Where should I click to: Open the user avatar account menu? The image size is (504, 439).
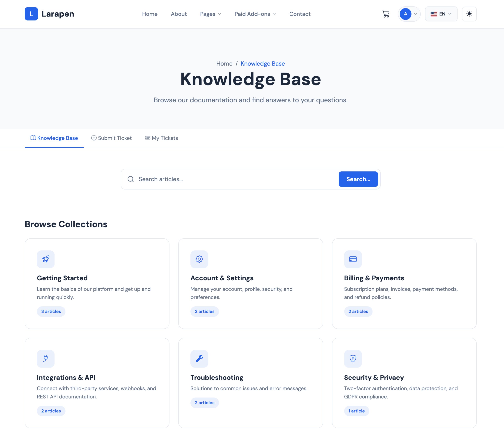pyautogui.click(x=409, y=14)
